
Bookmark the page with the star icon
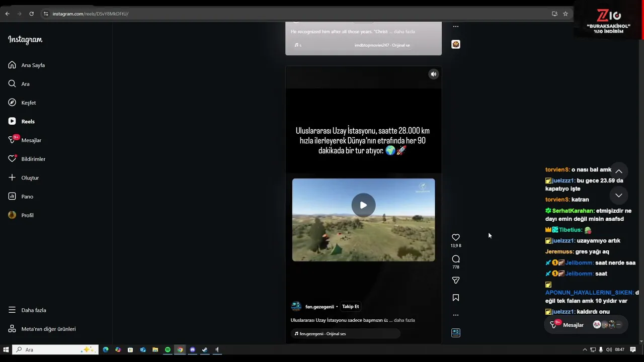566,14
